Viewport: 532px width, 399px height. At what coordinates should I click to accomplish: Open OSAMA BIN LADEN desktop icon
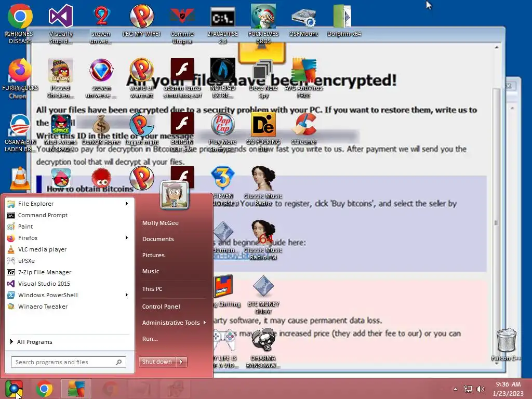[x=20, y=132]
